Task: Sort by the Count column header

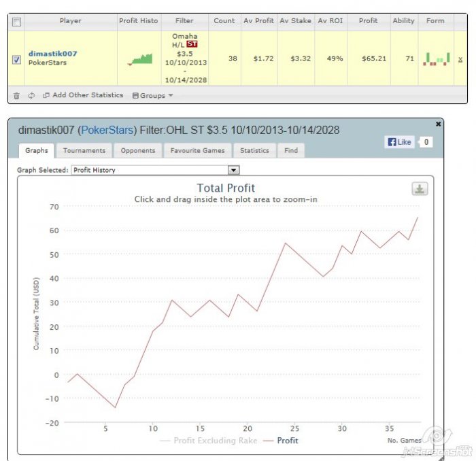Action: pos(224,21)
